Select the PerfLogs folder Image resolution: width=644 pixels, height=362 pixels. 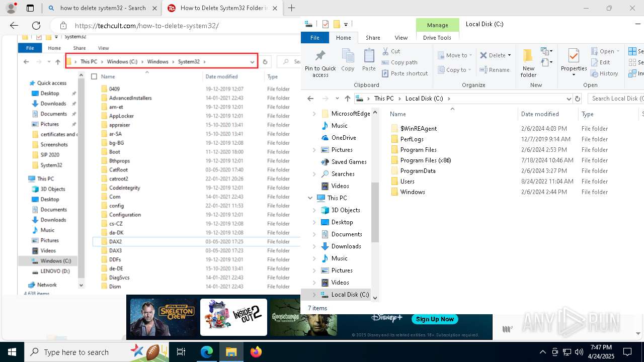pyautogui.click(x=412, y=139)
